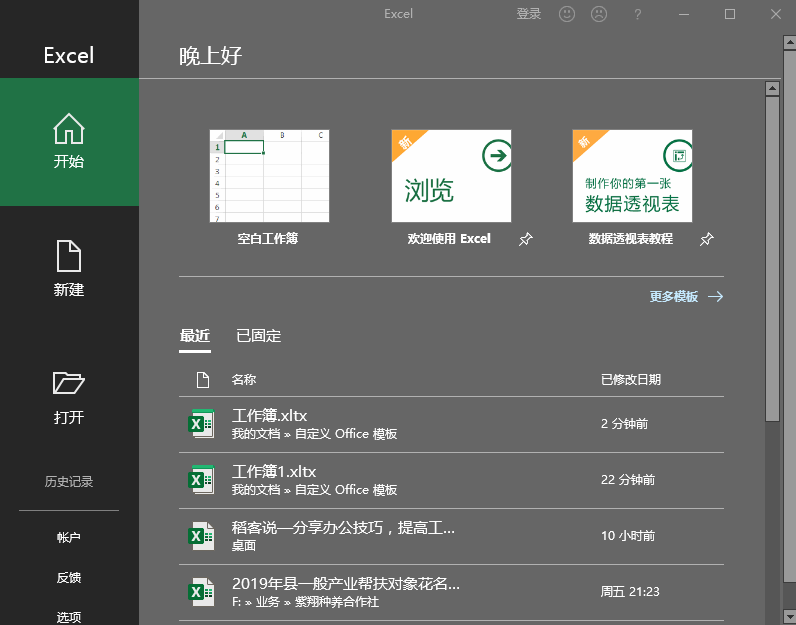Open help with the question mark icon
The width and height of the screenshot is (796, 625).
point(638,14)
